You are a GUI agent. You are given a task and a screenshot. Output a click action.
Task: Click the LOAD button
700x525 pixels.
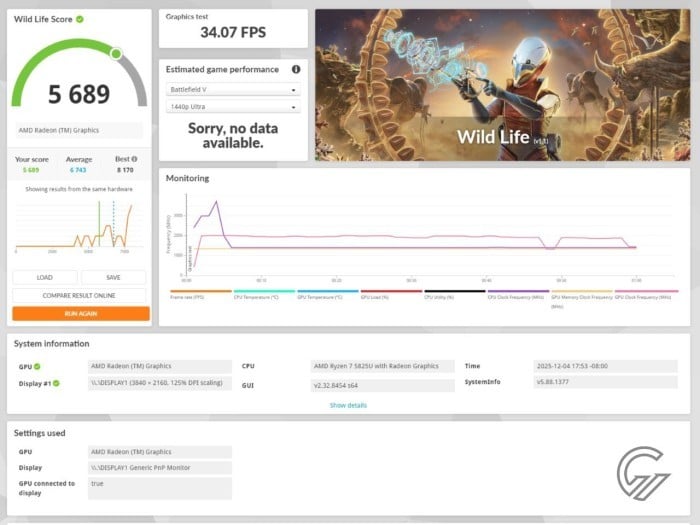45,277
